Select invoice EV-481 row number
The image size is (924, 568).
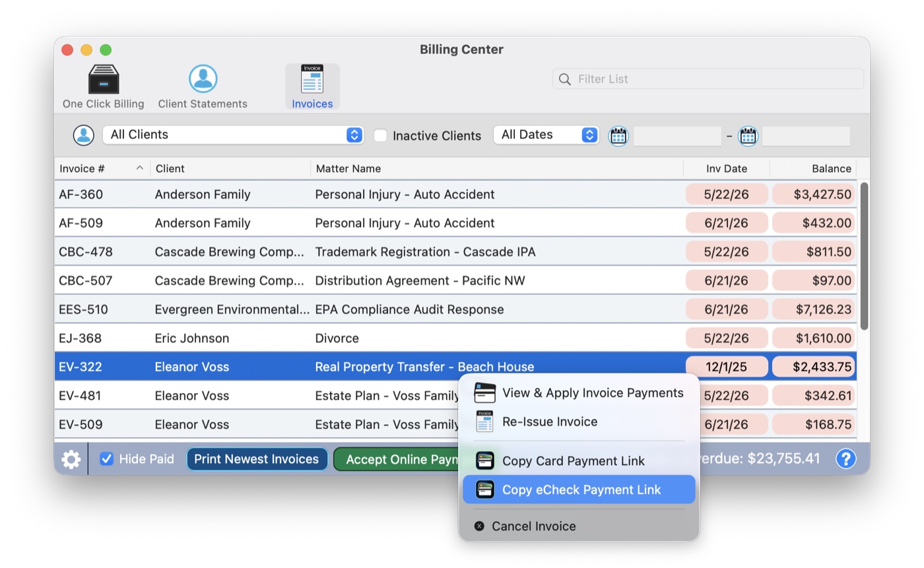coord(80,396)
